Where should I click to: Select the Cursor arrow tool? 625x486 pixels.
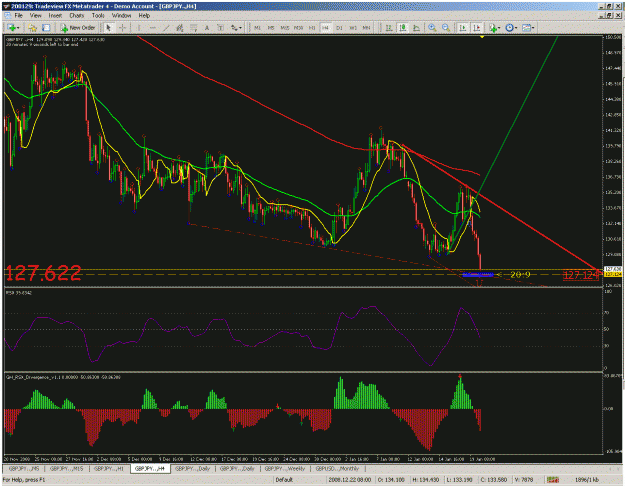pos(108,28)
